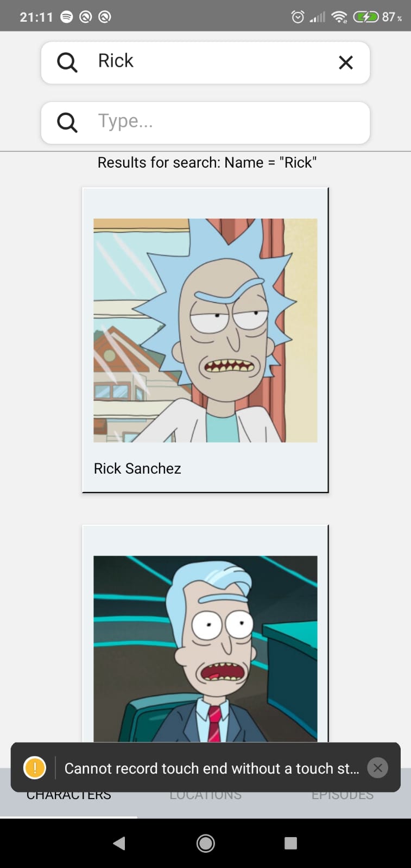Image resolution: width=411 pixels, height=868 pixels.
Task: Tap the magnifier icon in the Type search bar
Action: [x=67, y=123]
